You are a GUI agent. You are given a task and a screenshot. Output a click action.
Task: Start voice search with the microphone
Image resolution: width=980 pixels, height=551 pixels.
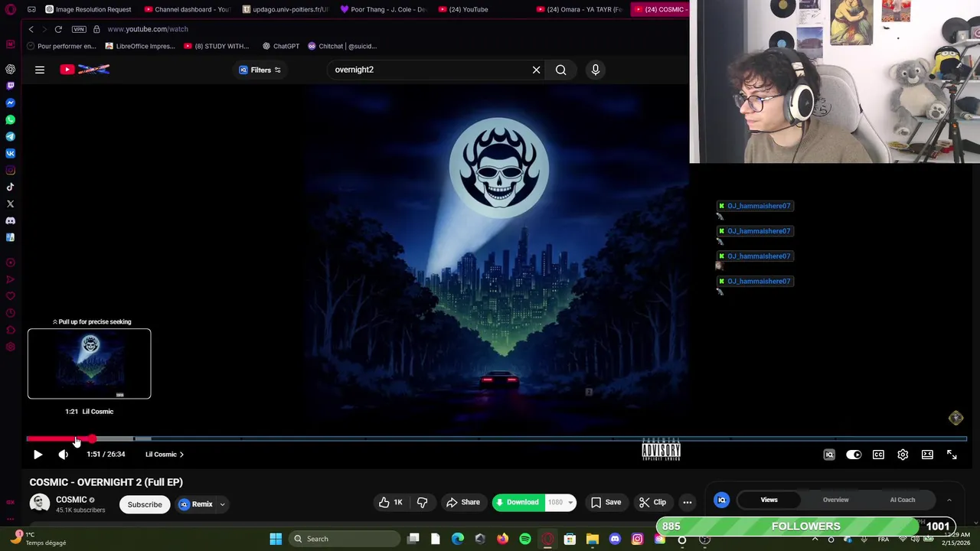pos(596,70)
